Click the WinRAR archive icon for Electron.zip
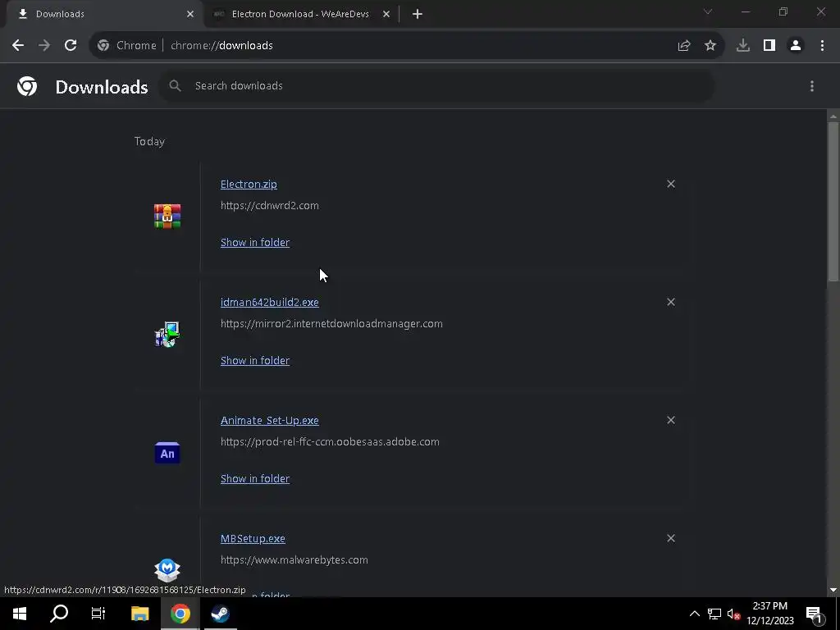Viewport: 840px width, 630px height. [167, 217]
